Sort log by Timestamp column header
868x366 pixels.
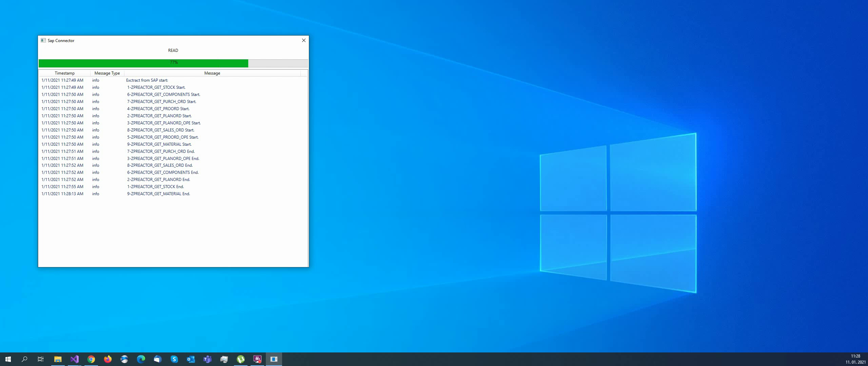(x=64, y=73)
